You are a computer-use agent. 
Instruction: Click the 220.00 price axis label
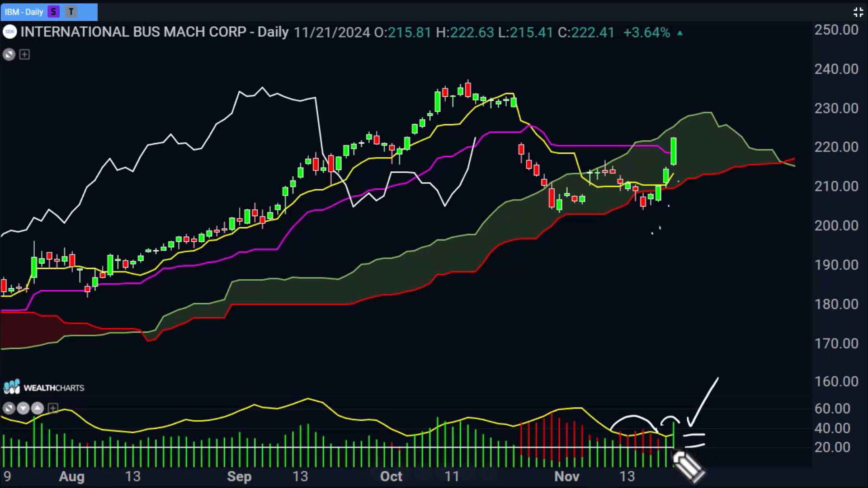pos(836,147)
